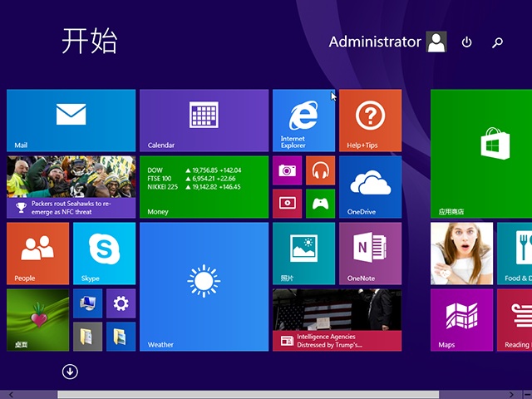Open the Money stock tile
This screenshot has width=532, height=399.
204,187
